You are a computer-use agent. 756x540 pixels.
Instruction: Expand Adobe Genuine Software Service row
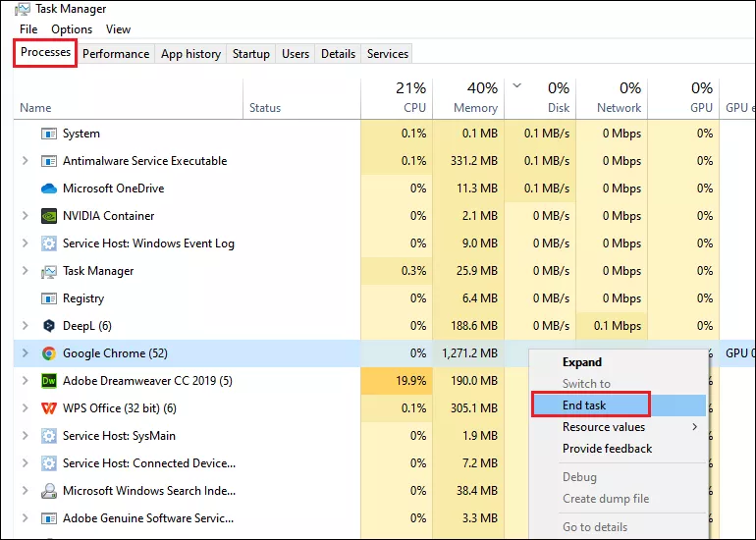[x=26, y=518]
